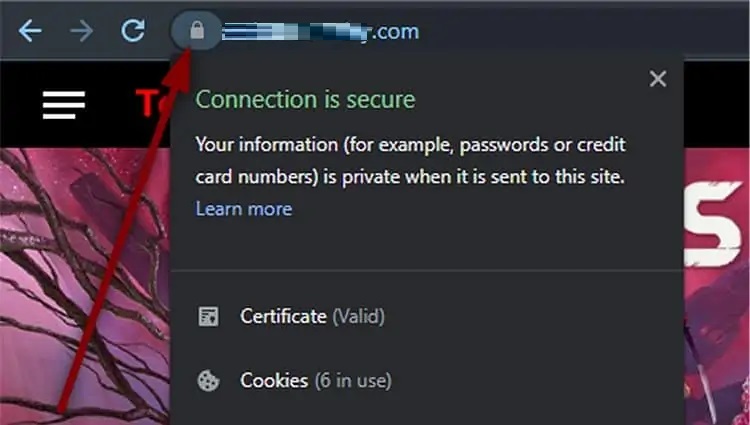Open the Certificate (Valid) entry
The image size is (750, 425).
(x=312, y=317)
